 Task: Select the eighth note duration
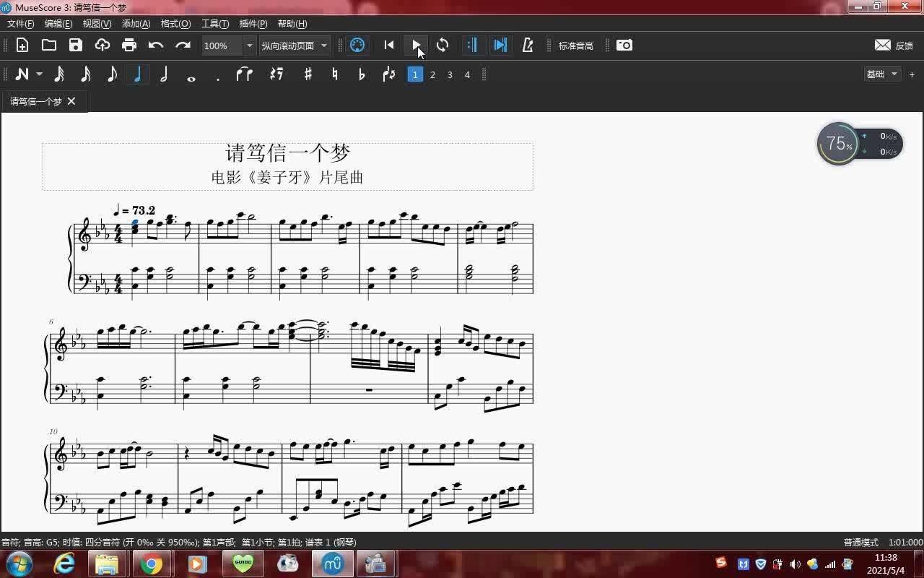(112, 74)
